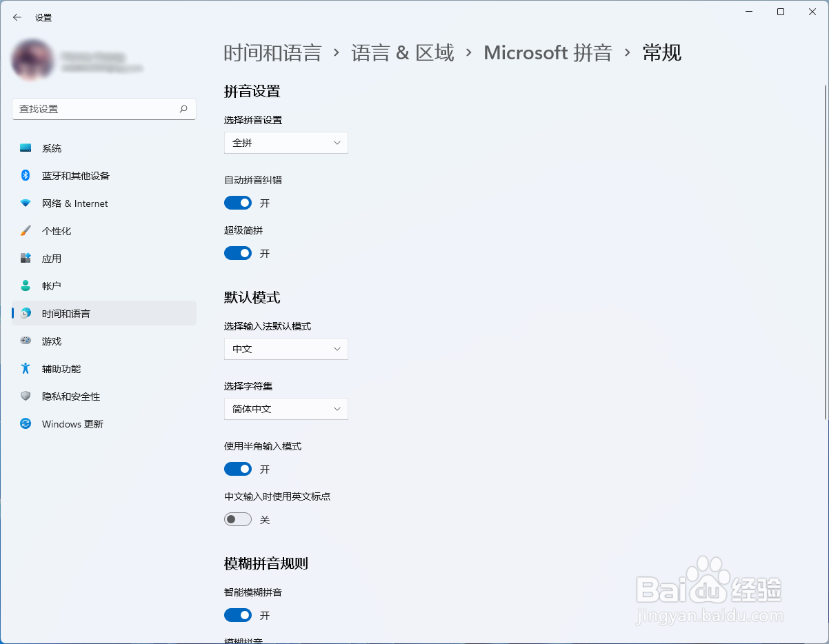
Task: Open the 选择拼音设置 dropdown showing 全拼
Action: click(286, 143)
